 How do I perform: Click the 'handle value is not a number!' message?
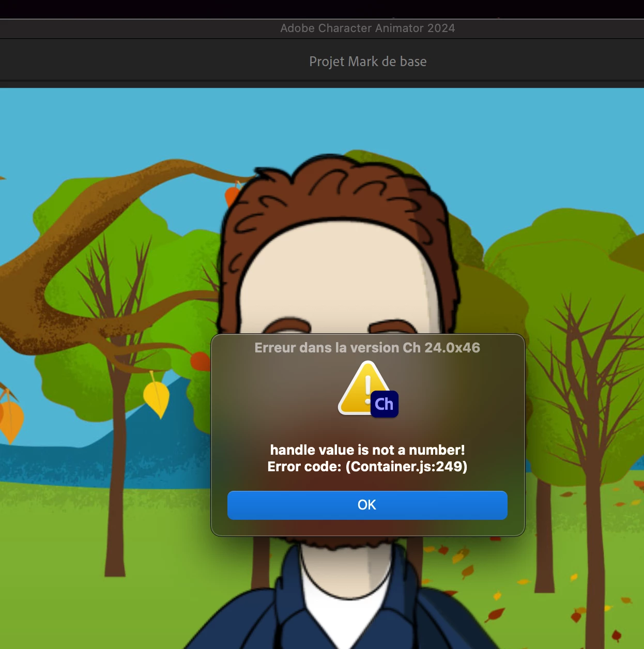click(x=367, y=450)
